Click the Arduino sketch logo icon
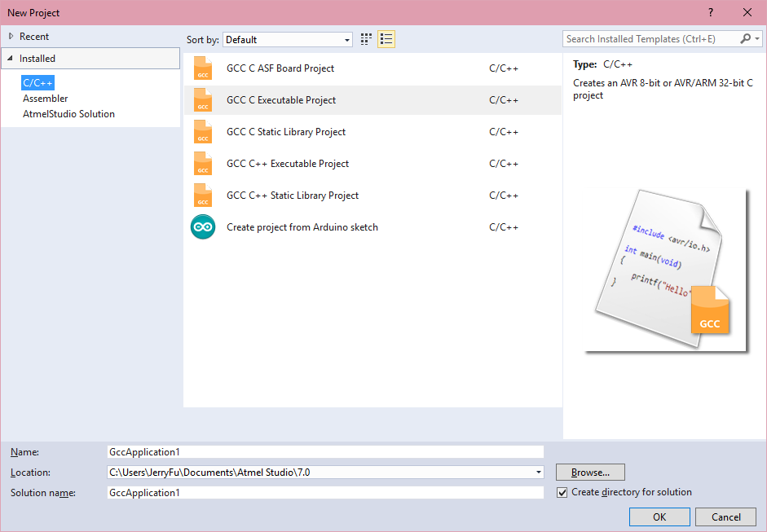This screenshot has height=532, width=767. pos(203,227)
